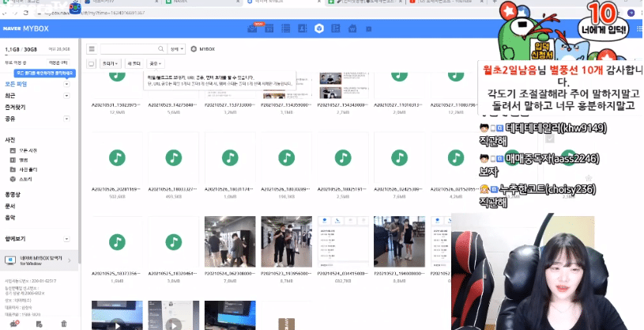This screenshot has height=330, width=644.
Task: Click the document settings icon at sidebar bottom
Action: (39, 324)
